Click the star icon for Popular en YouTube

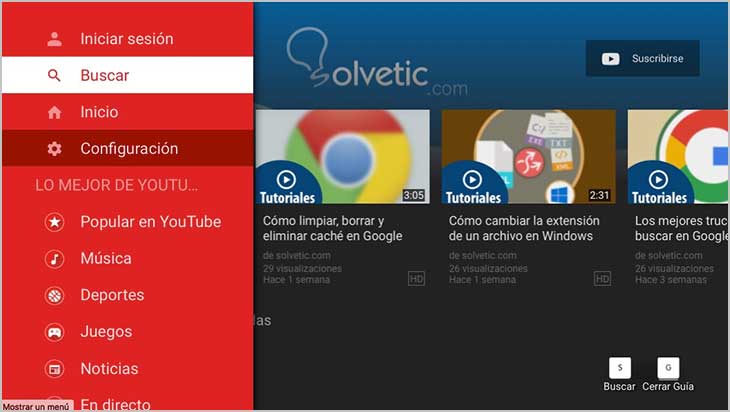pos(54,222)
